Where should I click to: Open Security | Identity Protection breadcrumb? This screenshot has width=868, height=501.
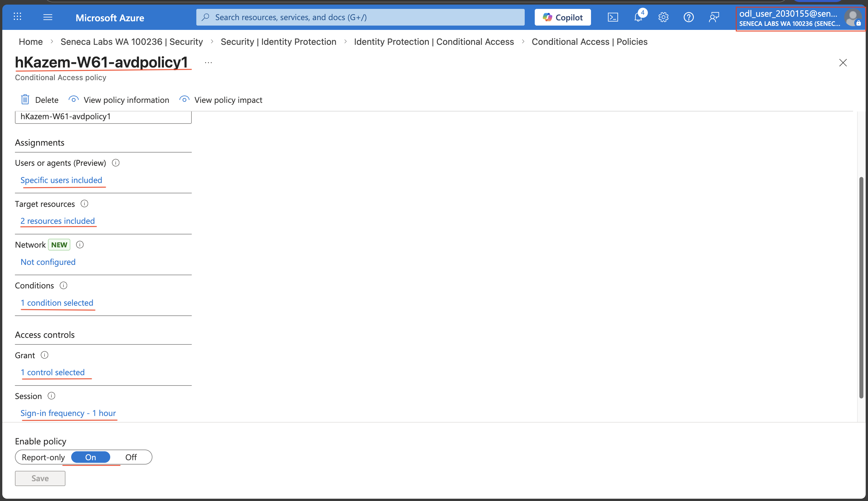[278, 42]
